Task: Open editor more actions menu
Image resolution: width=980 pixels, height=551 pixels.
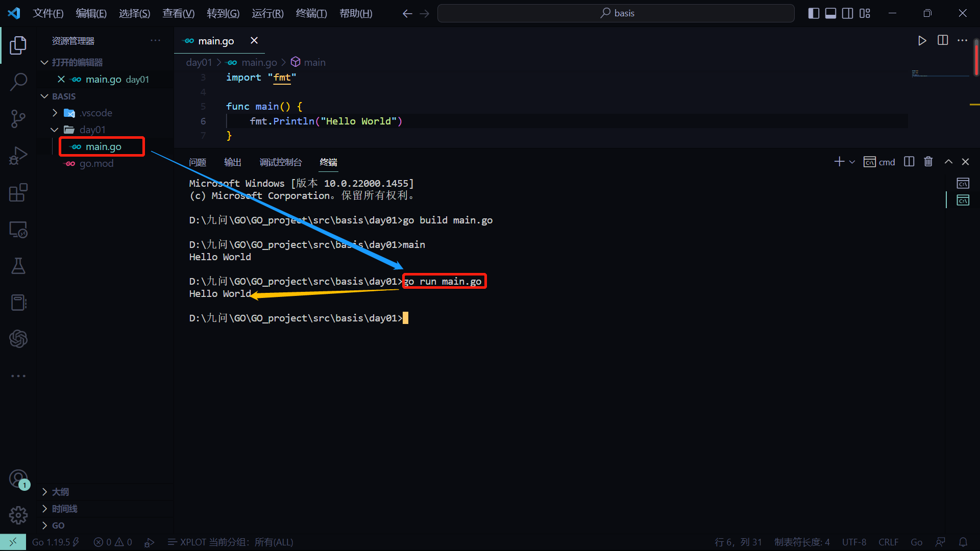Action: pos(963,40)
